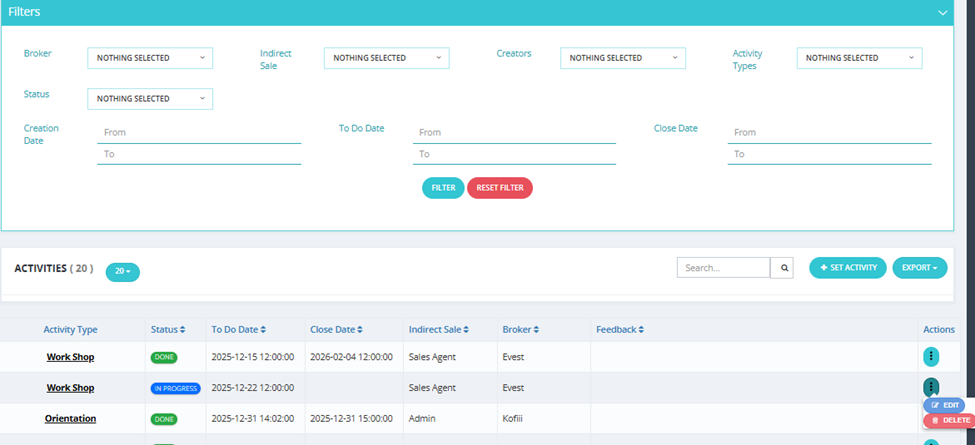
Task: Open the Activity Types dropdown
Action: click(x=859, y=58)
